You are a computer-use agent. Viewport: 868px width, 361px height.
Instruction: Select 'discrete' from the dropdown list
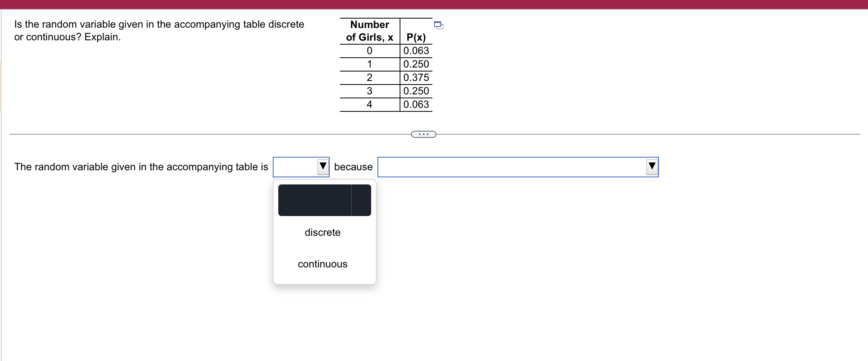click(323, 232)
